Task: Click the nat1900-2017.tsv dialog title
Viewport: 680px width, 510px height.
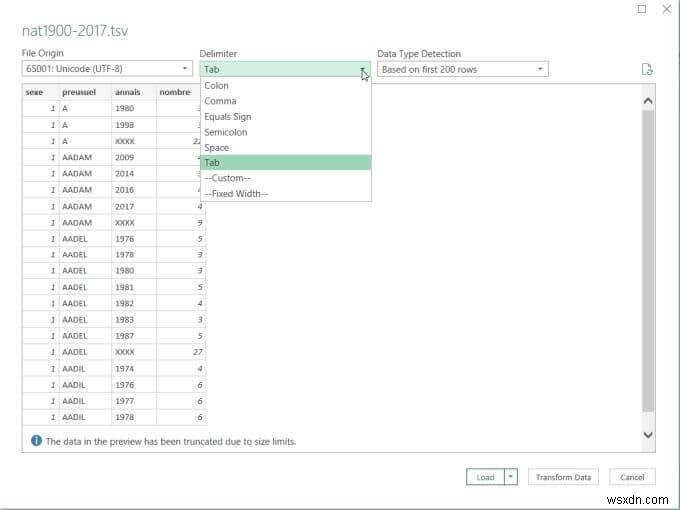Action: tap(75, 31)
